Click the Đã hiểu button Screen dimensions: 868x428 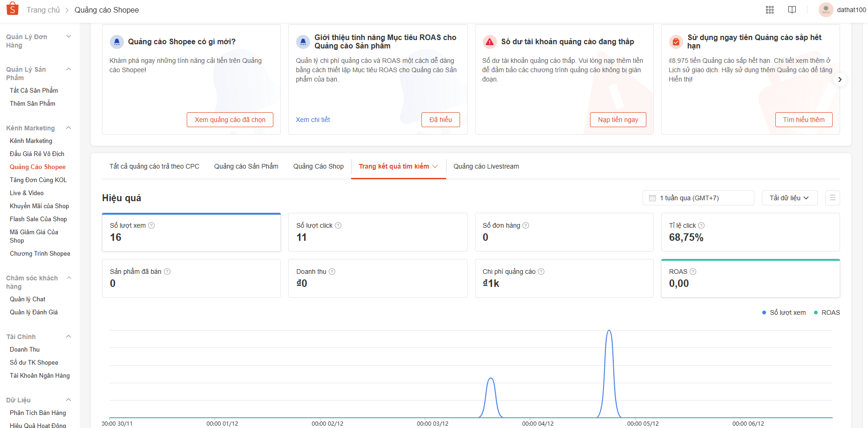click(441, 120)
